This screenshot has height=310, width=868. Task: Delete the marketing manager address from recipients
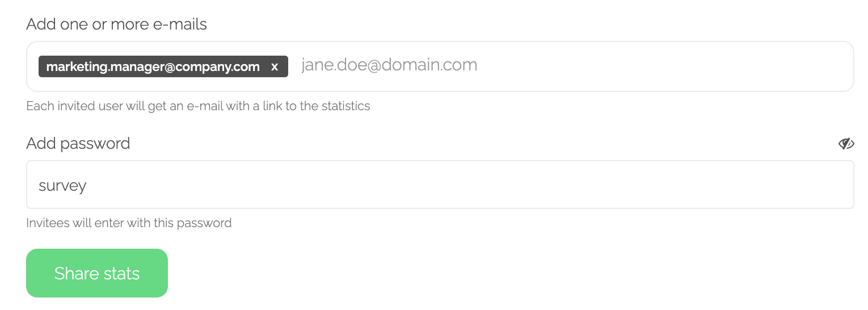coord(275,67)
